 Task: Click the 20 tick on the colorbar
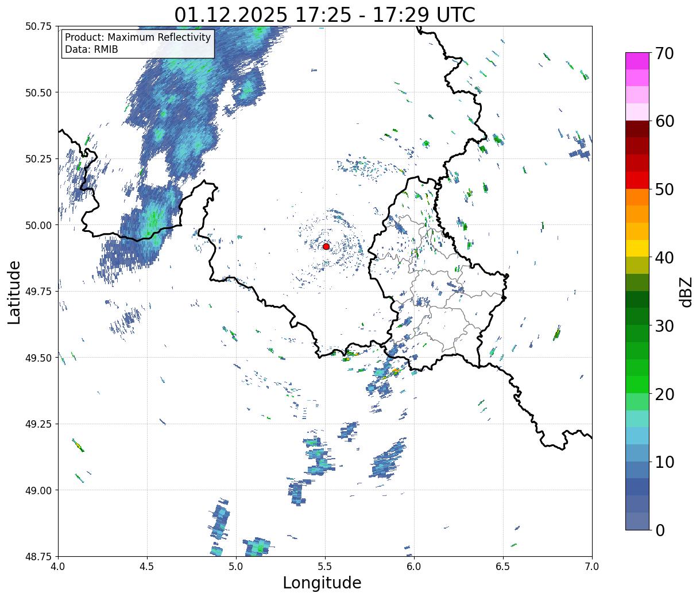coord(664,394)
